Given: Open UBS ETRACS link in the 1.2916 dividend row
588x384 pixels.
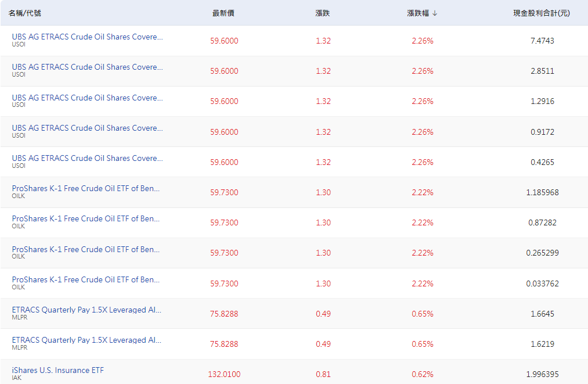Looking at the screenshot, I should click(x=88, y=98).
